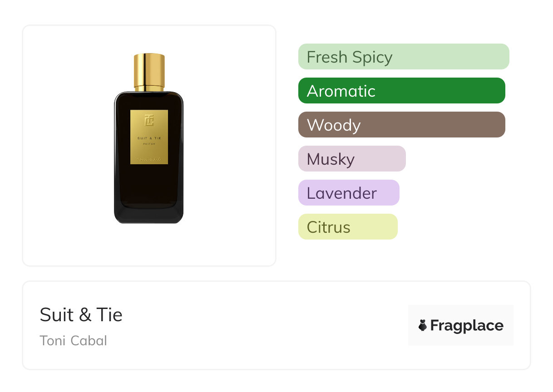
Task: Click the Fragplace wordmark text
Action: 466,325
